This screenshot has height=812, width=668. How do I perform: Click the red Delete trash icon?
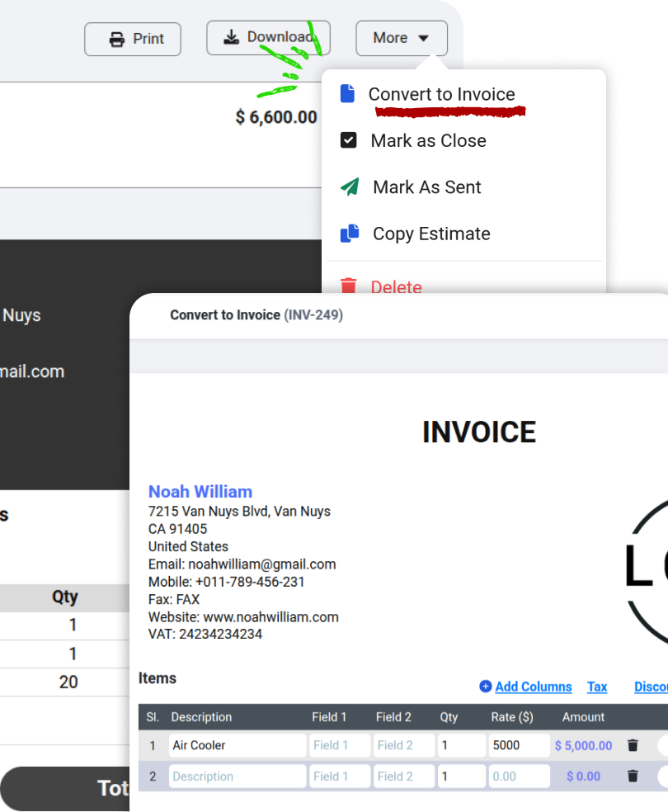pyautogui.click(x=349, y=286)
